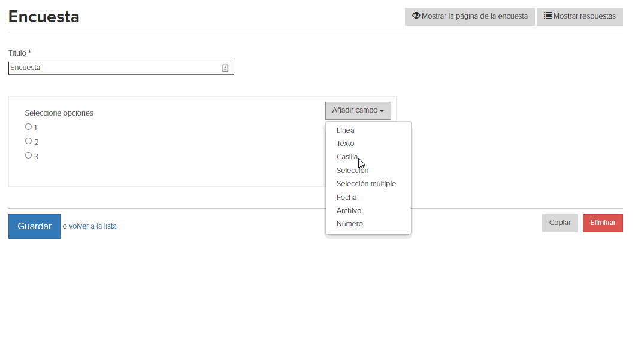Click the red Eliminar button
The image size is (644, 343).
[603, 223]
